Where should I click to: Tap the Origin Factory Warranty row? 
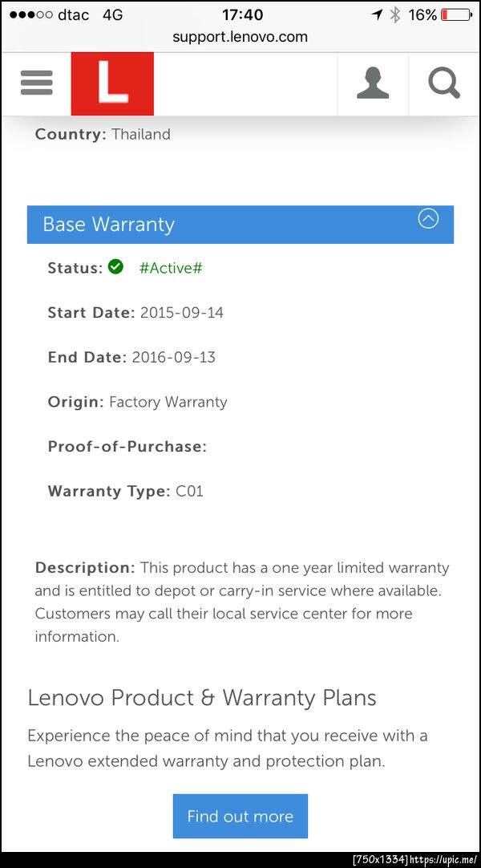pyautogui.click(x=137, y=402)
